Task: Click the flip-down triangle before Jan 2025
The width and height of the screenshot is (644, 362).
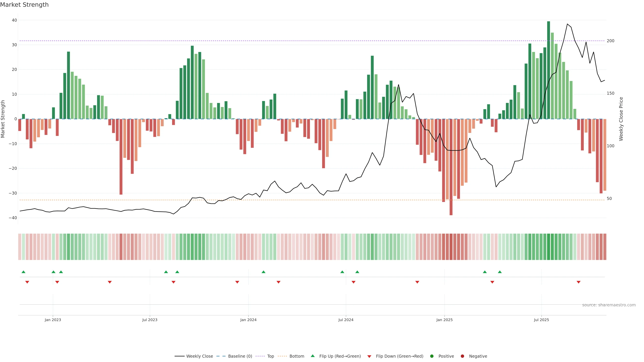Action: [417, 282]
